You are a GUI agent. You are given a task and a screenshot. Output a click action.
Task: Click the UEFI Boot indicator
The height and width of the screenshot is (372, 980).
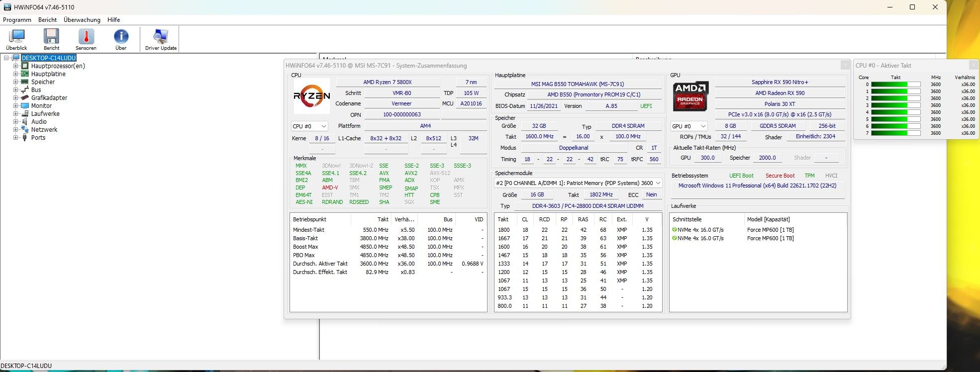tap(741, 176)
